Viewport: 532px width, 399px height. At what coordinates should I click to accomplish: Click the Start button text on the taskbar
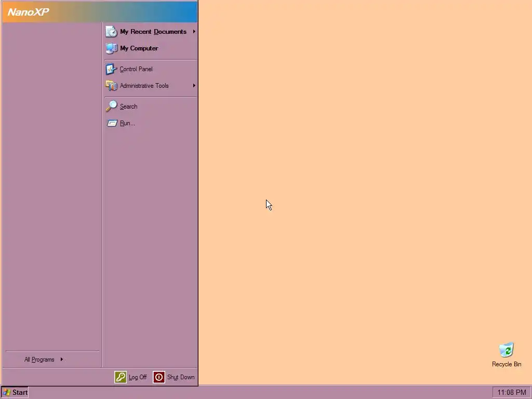[x=20, y=393]
